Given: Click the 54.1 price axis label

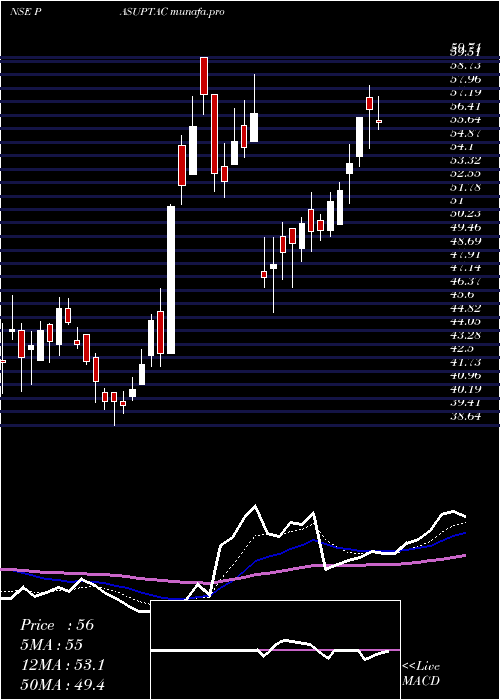Looking at the screenshot, I should (462, 146).
